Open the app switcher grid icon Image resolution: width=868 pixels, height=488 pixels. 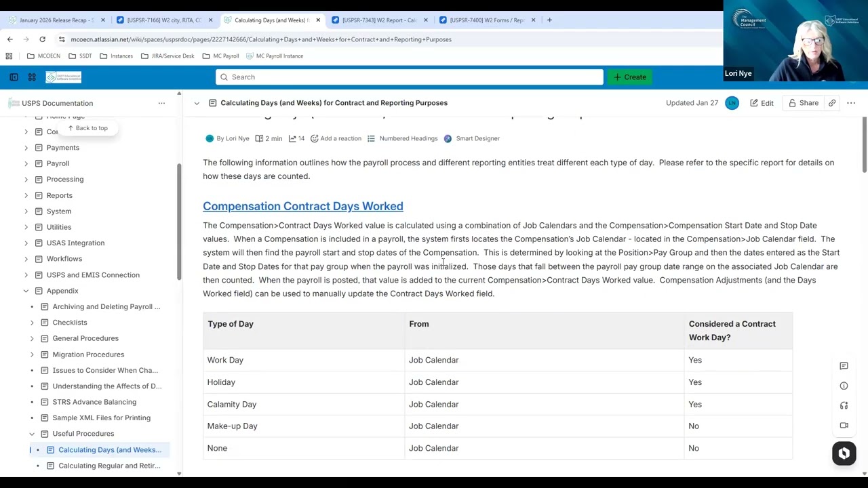click(x=32, y=77)
